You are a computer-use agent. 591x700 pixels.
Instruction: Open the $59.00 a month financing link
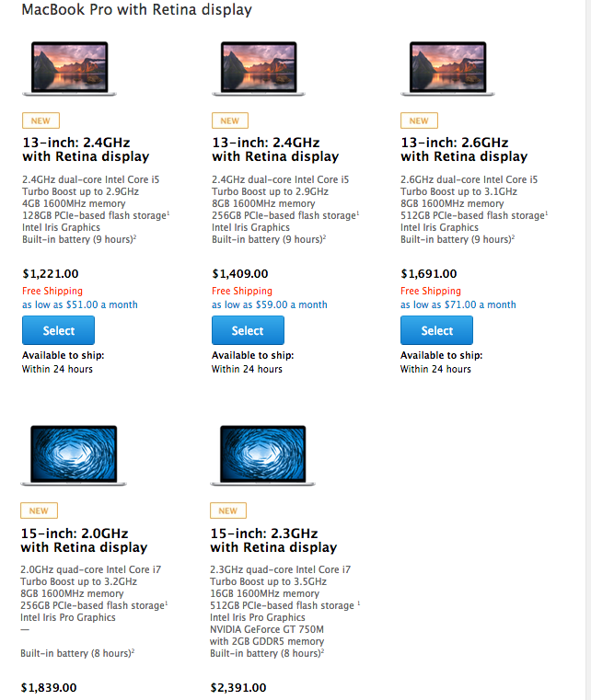[270, 304]
